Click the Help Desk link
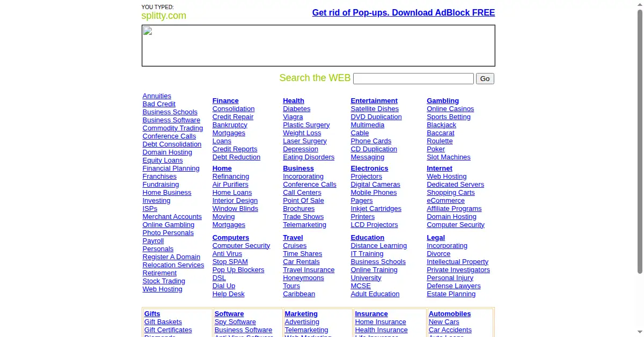This screenshot has width=644, height=337. [x=229, y=294]
